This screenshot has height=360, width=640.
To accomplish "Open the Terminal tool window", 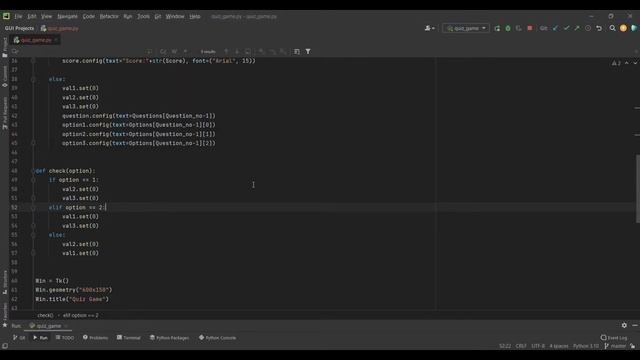I will 129,338.
